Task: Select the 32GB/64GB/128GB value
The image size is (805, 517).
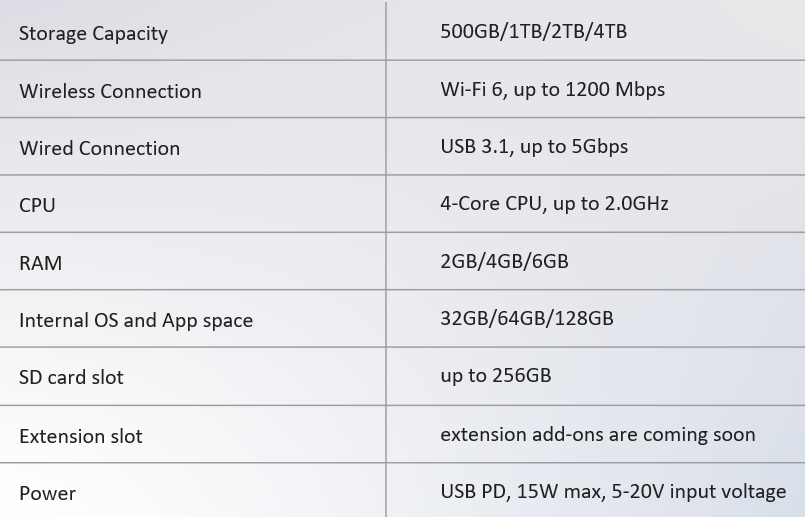Action: point(526,318)
